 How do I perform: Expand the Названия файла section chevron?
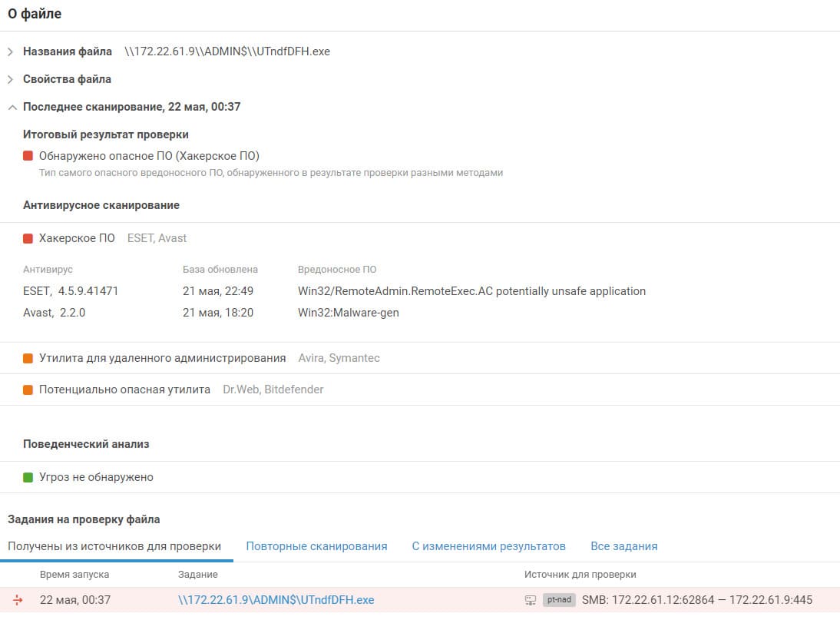pyautogui.click(x=10, y=52)
